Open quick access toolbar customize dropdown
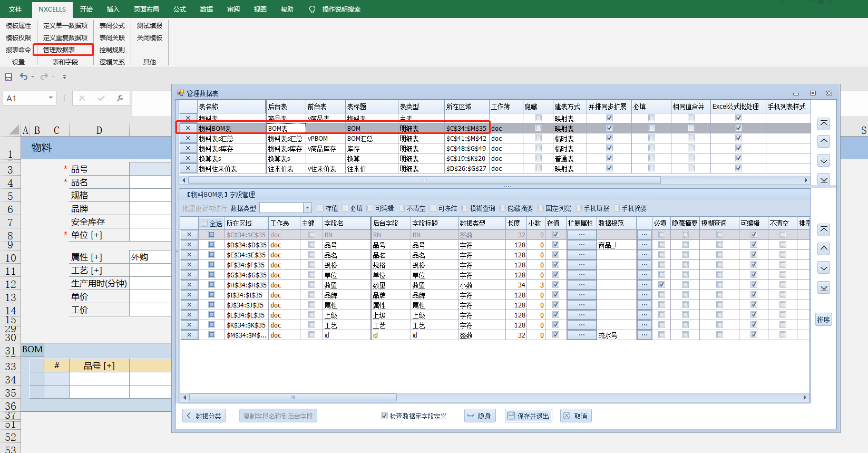 [x=64, y=77]
